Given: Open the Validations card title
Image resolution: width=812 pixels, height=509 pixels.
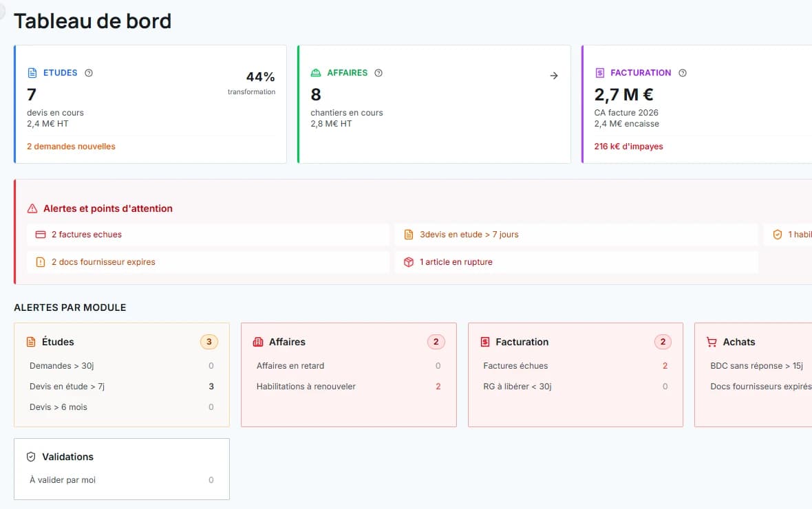Looking at the screenshot, I should click(68, 457).
